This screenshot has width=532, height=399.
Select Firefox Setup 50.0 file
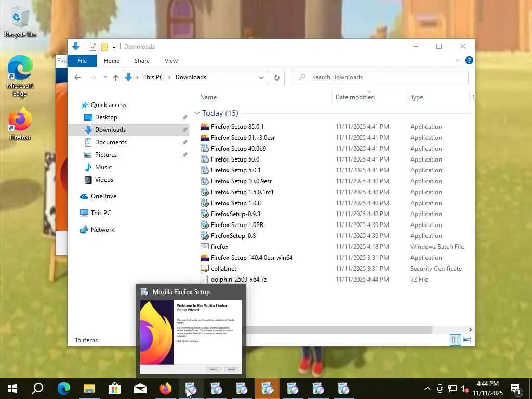point(235,159)
